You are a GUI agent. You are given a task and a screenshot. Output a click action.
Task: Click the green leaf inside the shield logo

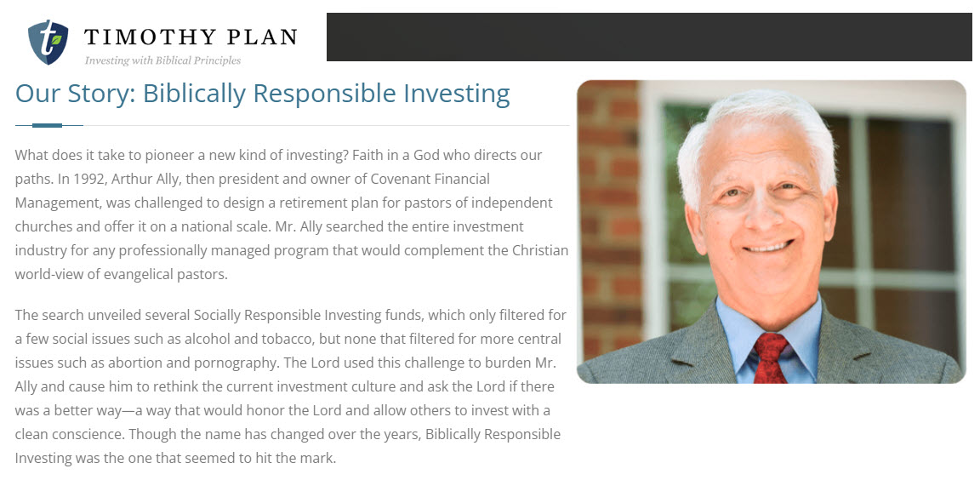pyautogui.click(x=57, y=40)
